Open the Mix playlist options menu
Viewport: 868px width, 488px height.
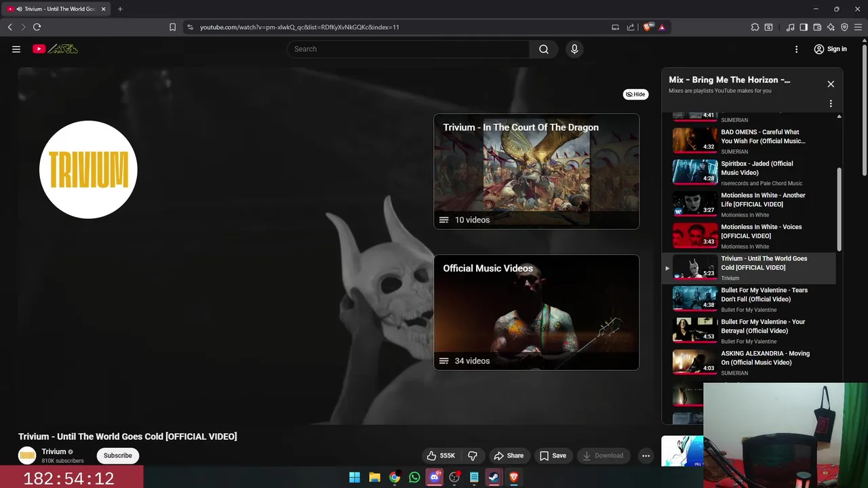click(x=831, y=104)
